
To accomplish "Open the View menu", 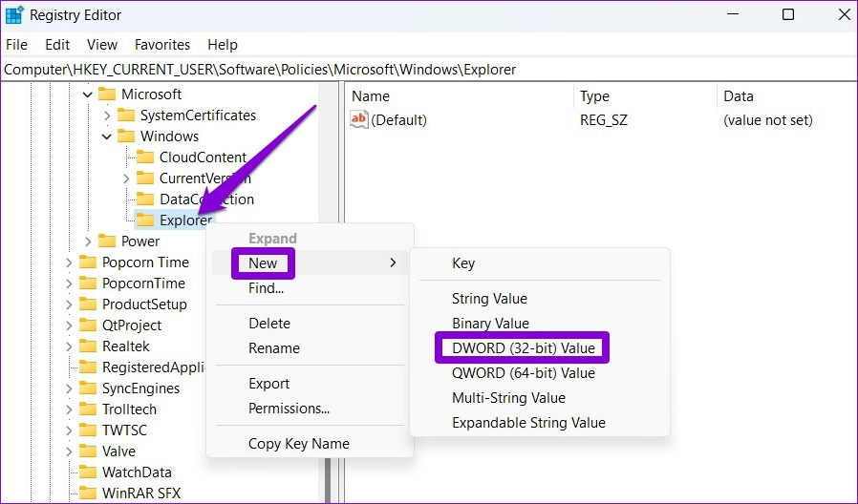I will tap(102, 44).
